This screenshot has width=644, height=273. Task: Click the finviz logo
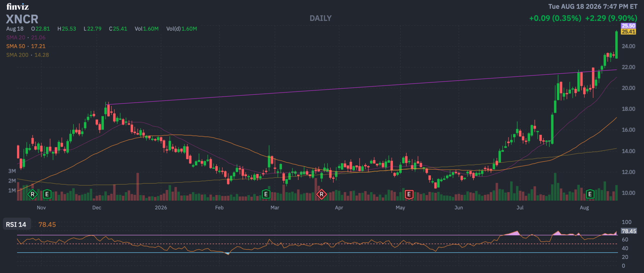point(17,7)
